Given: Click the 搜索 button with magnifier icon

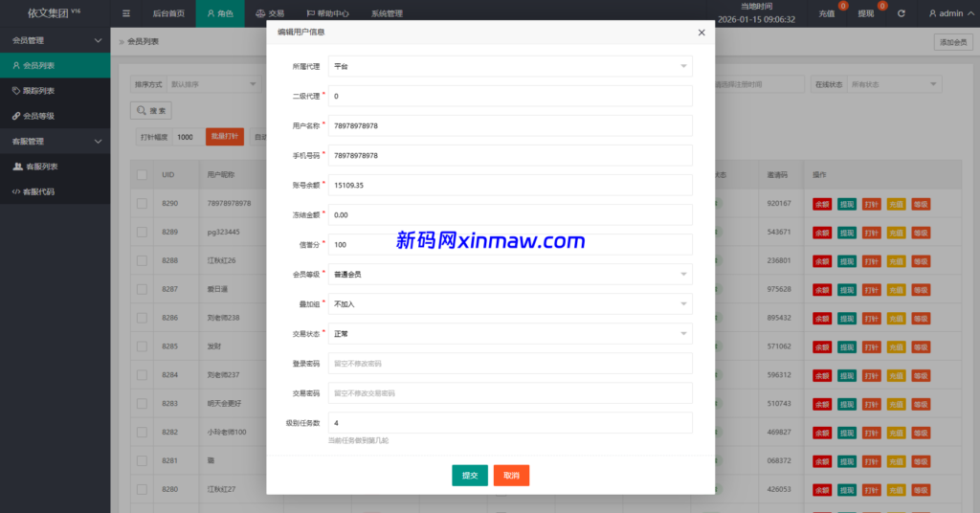Looking at the screenshot, I should (150, 111).
